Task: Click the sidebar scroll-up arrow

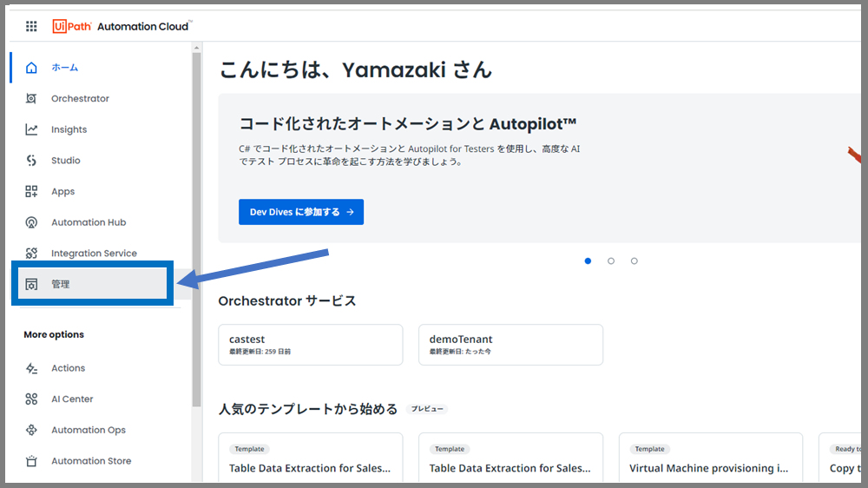Action: (x=196, y=48)
